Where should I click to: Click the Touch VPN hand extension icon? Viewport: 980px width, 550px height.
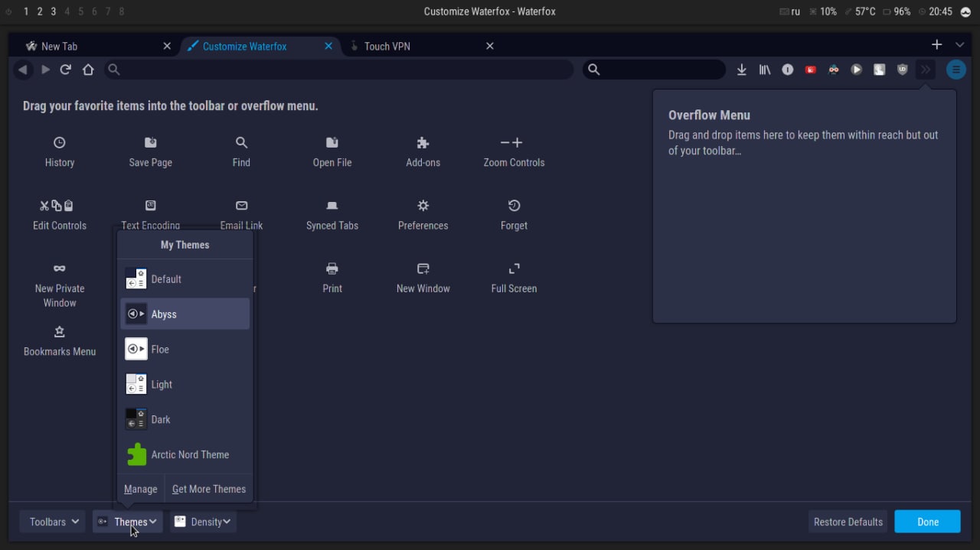click(x=880, y=70)
